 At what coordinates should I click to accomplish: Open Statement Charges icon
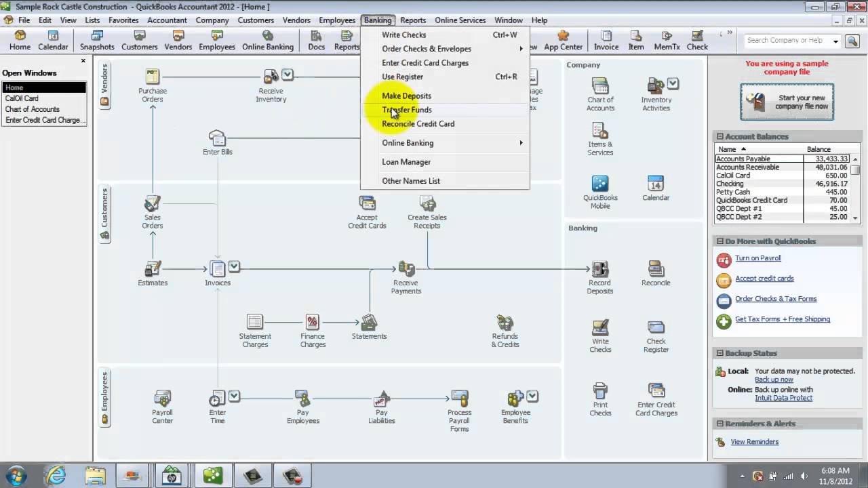pyautogui.click(x=255, y=322)
